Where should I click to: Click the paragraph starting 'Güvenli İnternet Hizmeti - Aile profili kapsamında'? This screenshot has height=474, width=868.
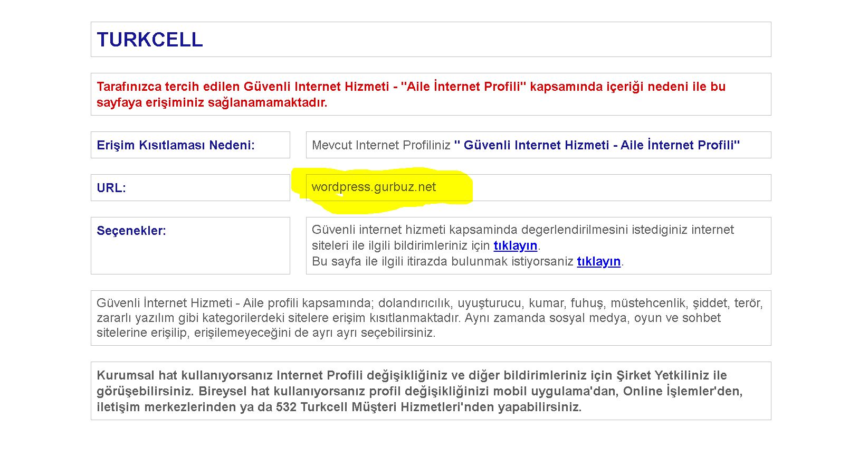430,318
